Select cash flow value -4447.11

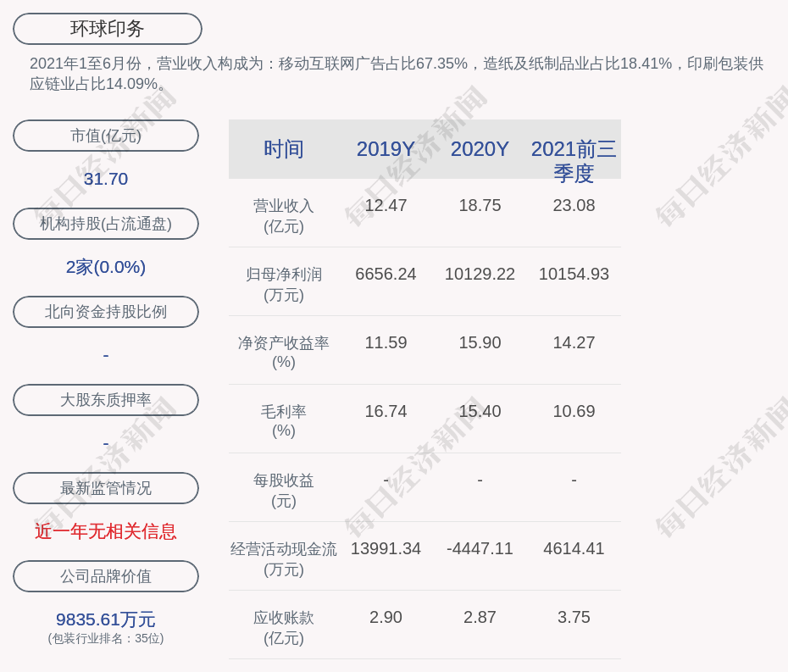[480, 548]
